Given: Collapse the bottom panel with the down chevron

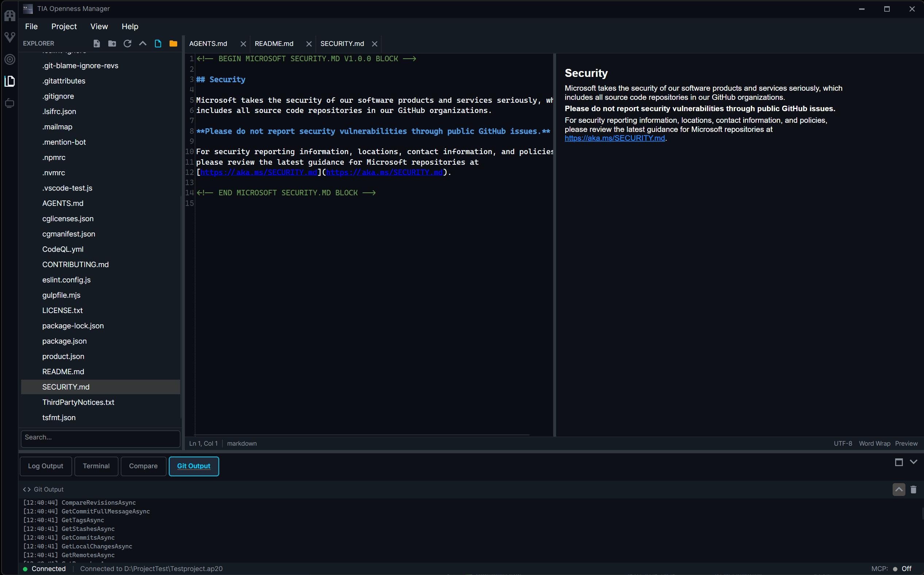Looking at the screenshot, I should (913, 462).
